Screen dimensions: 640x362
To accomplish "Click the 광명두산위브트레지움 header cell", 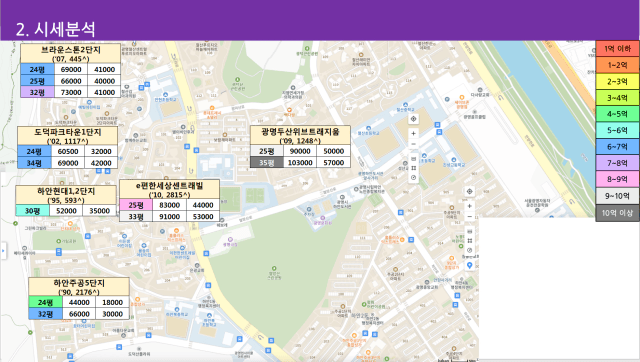I will (300, 135).
